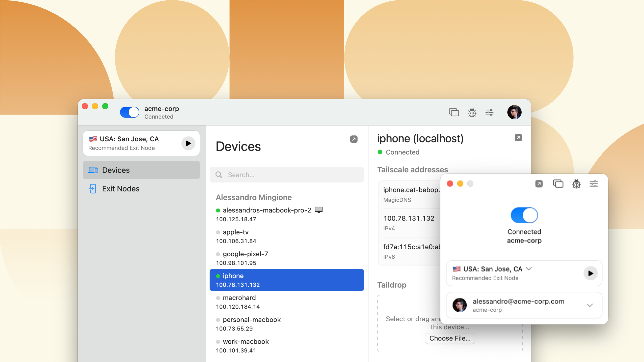Open the profile avatar menu in toolbar
This screenshot has width=644, height=362.
tap(514, 112)
